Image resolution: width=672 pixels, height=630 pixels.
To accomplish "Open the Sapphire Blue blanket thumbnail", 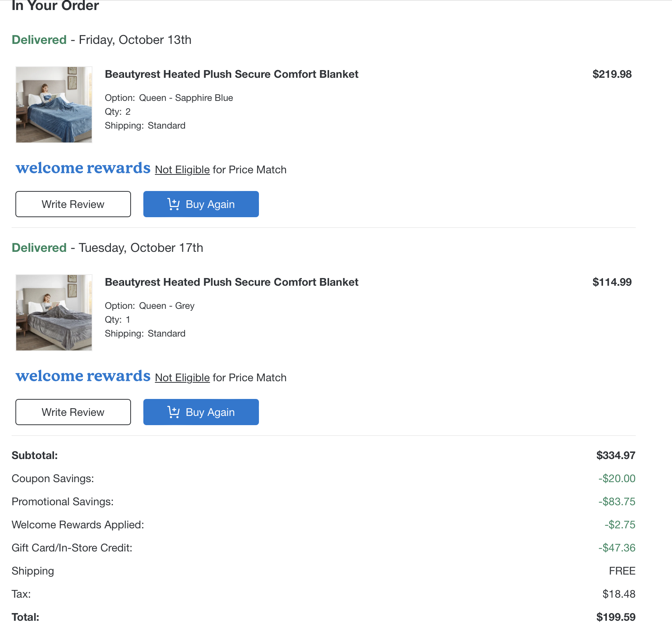I will [x=54, y=105].
